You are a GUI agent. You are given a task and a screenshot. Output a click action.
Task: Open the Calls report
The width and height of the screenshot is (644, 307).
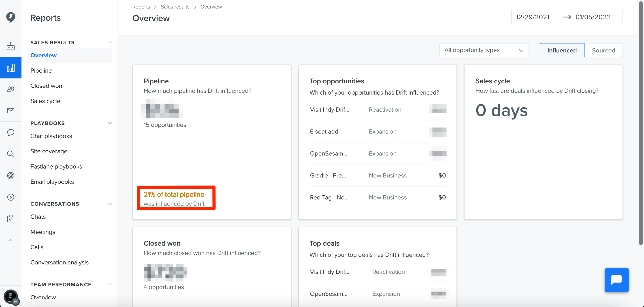(x=37, y=247)
